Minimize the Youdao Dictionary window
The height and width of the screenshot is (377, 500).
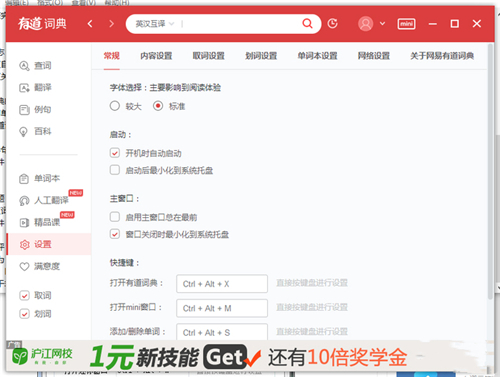pyautogui.click(x=433, y=24)
